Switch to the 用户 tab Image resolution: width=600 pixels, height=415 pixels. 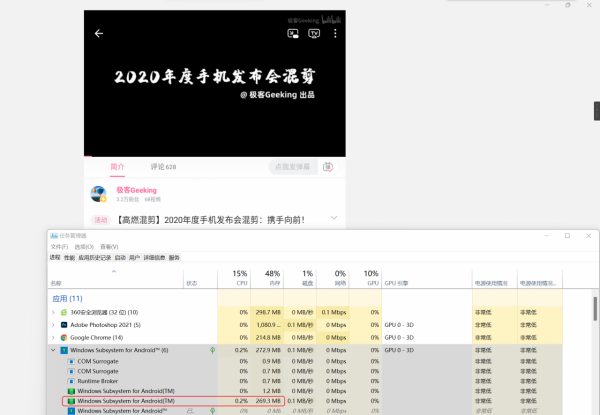pyautogui.click(x=134, y=258)
